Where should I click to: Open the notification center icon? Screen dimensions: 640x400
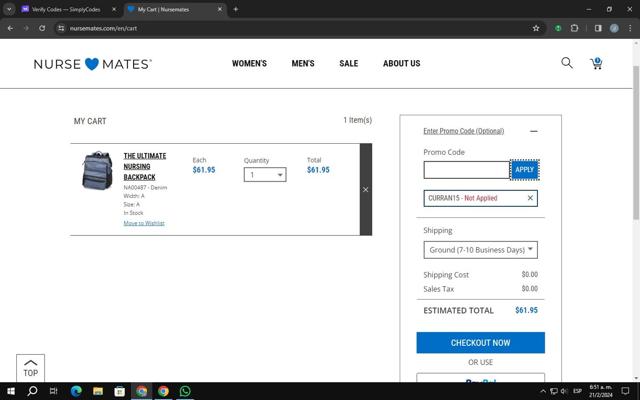click(625, 391)
